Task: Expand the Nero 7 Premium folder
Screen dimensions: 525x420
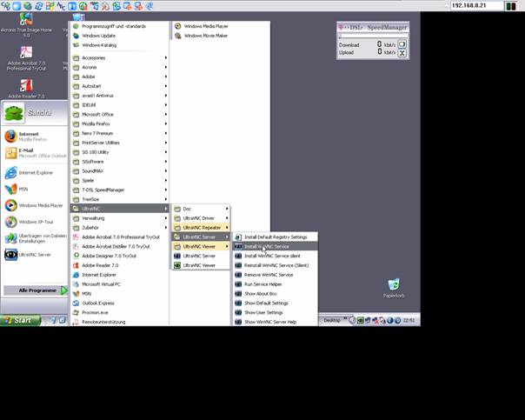Action: click(x=120, y=133)
